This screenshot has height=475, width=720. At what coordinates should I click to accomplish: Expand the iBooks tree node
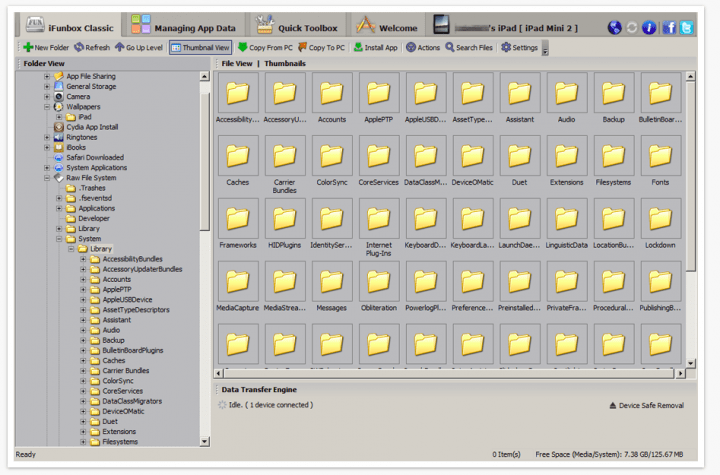click(47, 147)
